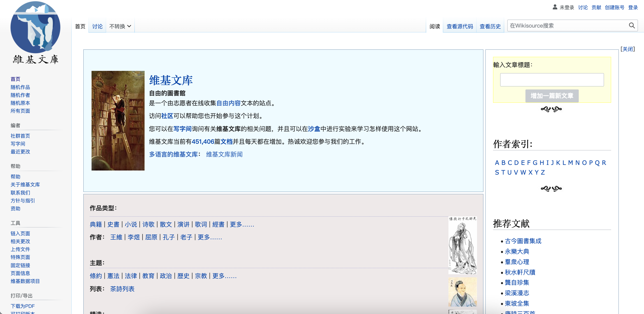Image resolution: width=644 pixels, height=314 pixels.
Task: Open 随机作者 in sidebar
Action: [20, 95]
